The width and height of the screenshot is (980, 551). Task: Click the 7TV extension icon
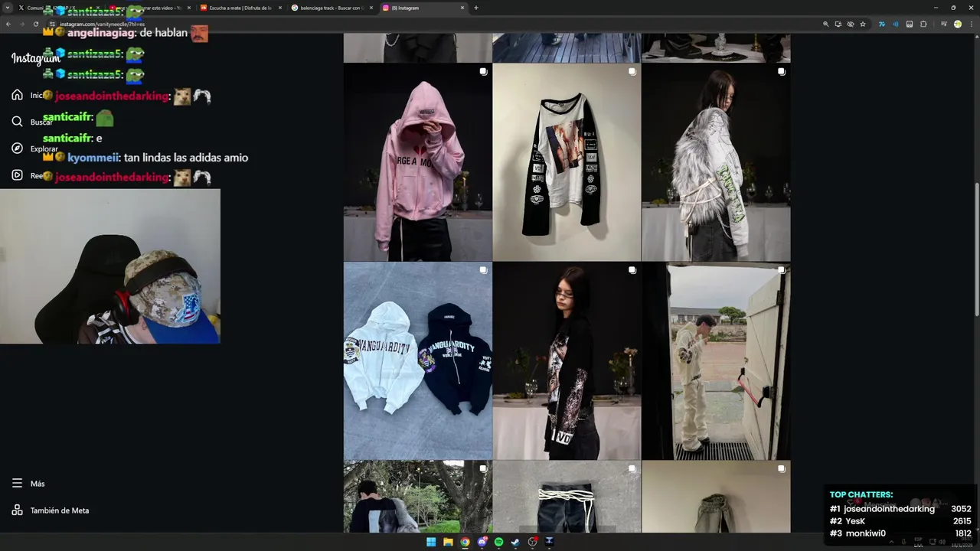point(882,24)
